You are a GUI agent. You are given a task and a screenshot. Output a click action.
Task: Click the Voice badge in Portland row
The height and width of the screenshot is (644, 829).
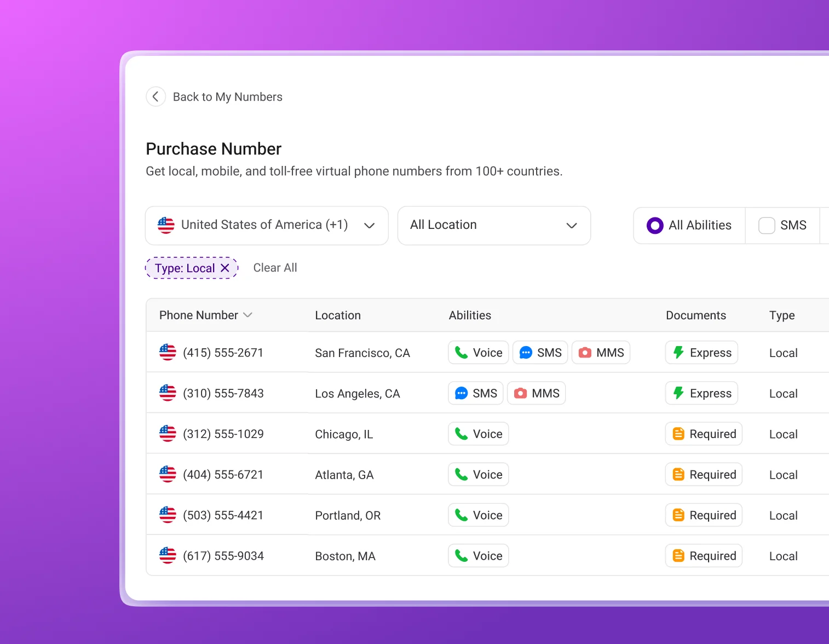(479, 515)
